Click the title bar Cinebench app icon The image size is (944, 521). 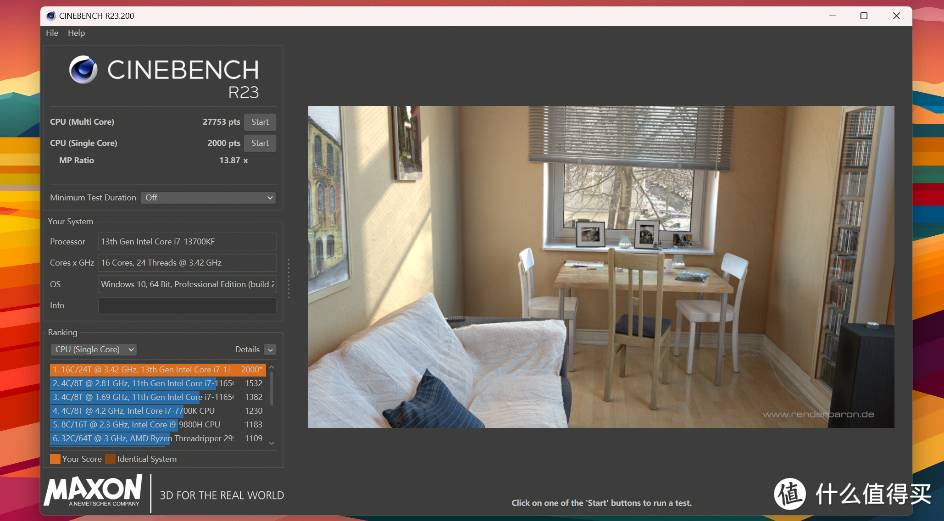[51, 16]
